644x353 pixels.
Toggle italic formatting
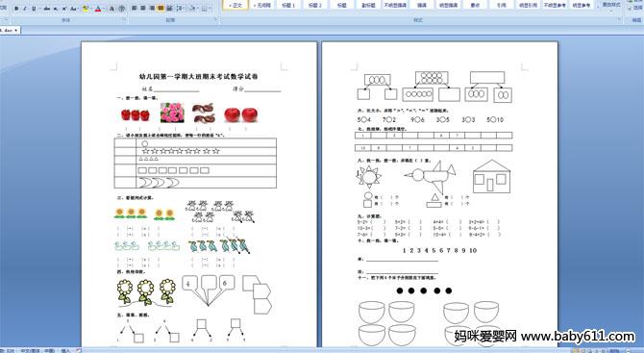pyautogui.click(x=25, y=9)
